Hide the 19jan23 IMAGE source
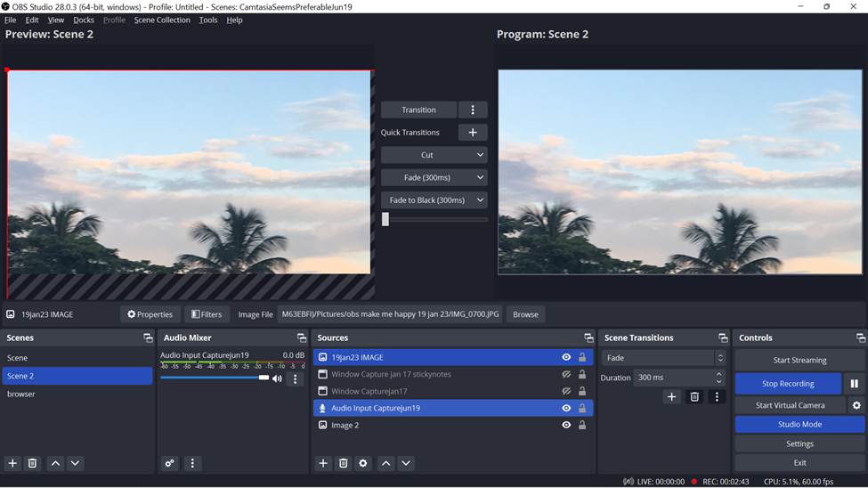This screenshot has width=868, height=488. pyautogui.click(x=566, y=357)
